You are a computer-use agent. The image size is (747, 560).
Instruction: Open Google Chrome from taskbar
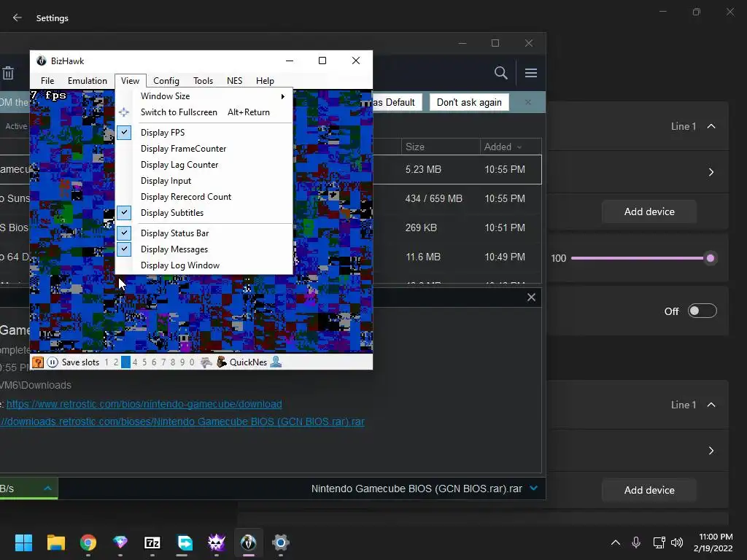pyautogui.click(x=88, y=542)
